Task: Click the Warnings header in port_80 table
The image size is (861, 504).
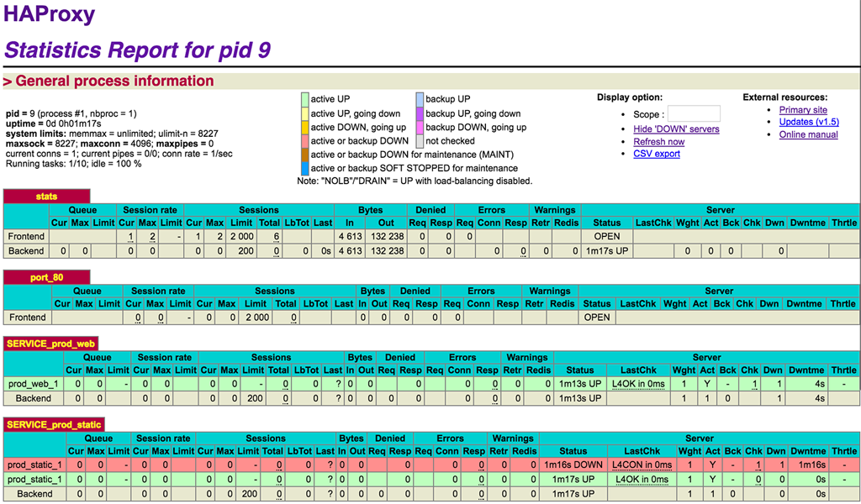Action: pyautogui.click(x=550, y=291)
